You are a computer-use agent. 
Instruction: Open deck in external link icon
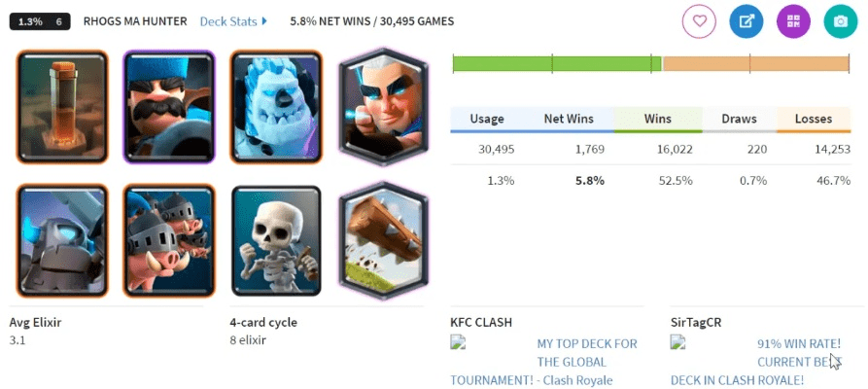(746, 21)
